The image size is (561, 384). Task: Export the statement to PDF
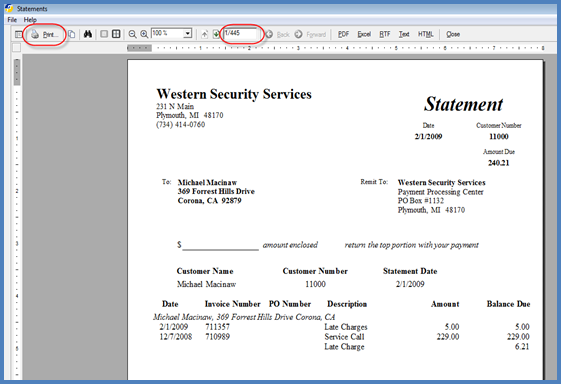click(x=343, y=34)
